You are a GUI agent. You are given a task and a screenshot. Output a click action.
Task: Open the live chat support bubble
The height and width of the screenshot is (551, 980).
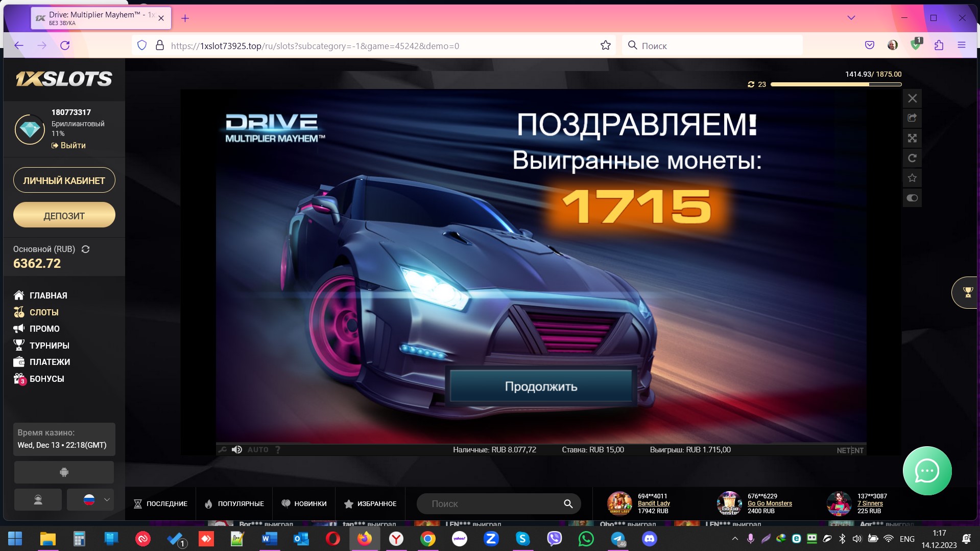(x=926, y=471)
